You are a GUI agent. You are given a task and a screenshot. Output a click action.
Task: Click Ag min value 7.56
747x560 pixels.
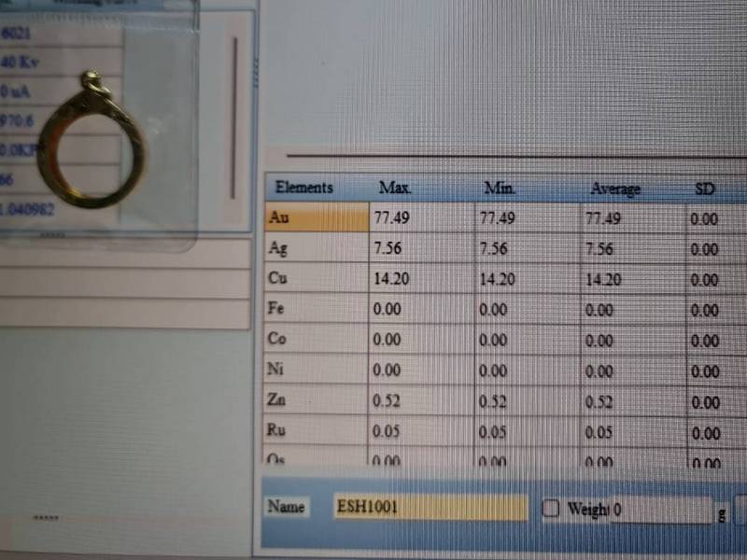[x=497, y=249]
